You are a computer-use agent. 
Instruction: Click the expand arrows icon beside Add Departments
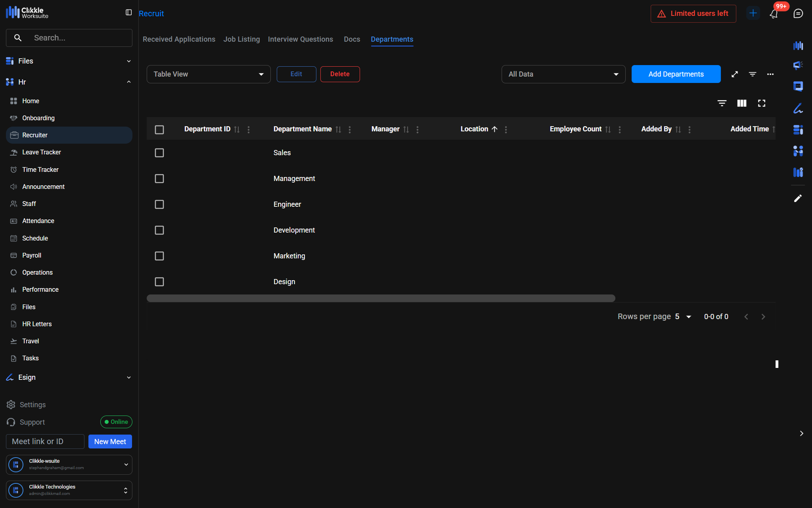pyautogui.click(x=735, y=74)
